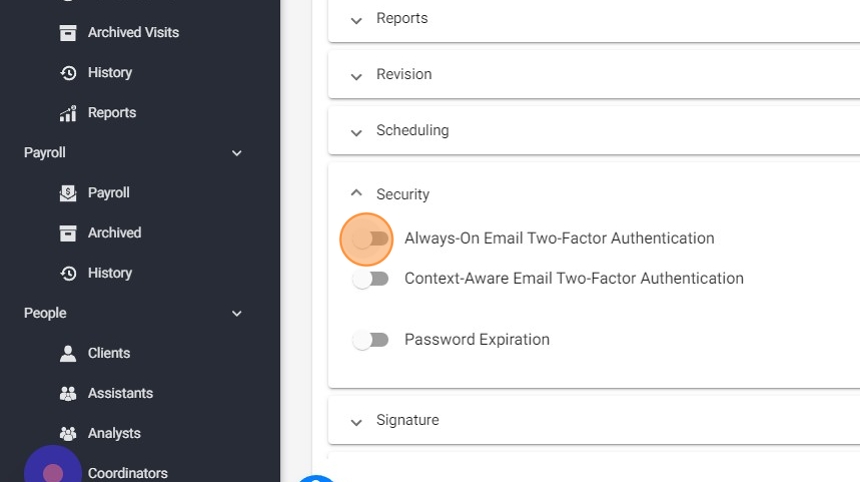Image resolution: width=860 pixels, height=482 pixels.
Task: Enable Always-On Email Two-Factor Authentication toggle
Action: [370, 239]
